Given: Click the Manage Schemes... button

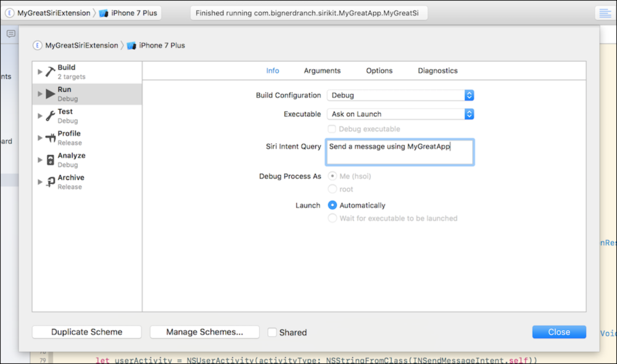Looking at the screenshot, I should [205, 332].
